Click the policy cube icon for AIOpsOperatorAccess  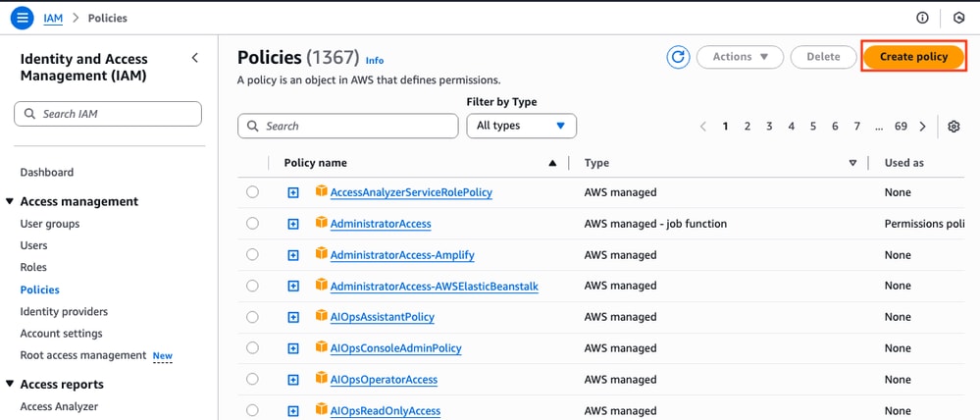[321, 378]
